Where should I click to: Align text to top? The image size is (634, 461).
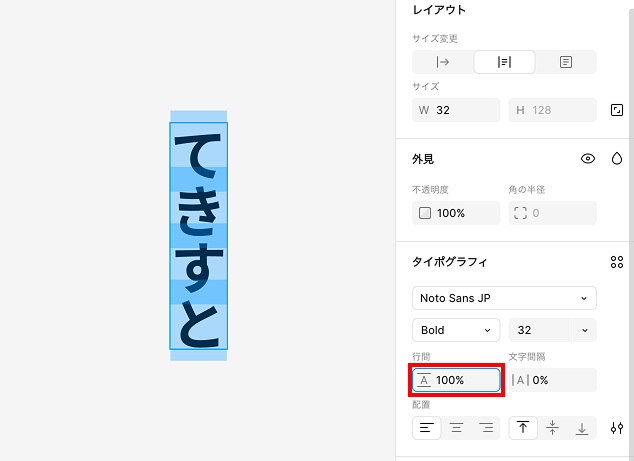[x=523, y=428]
